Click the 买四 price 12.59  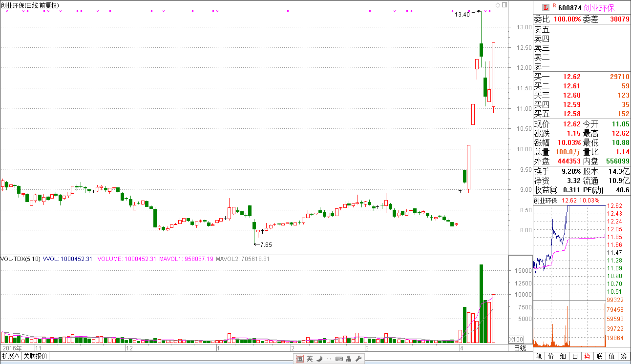click(572, 104)
